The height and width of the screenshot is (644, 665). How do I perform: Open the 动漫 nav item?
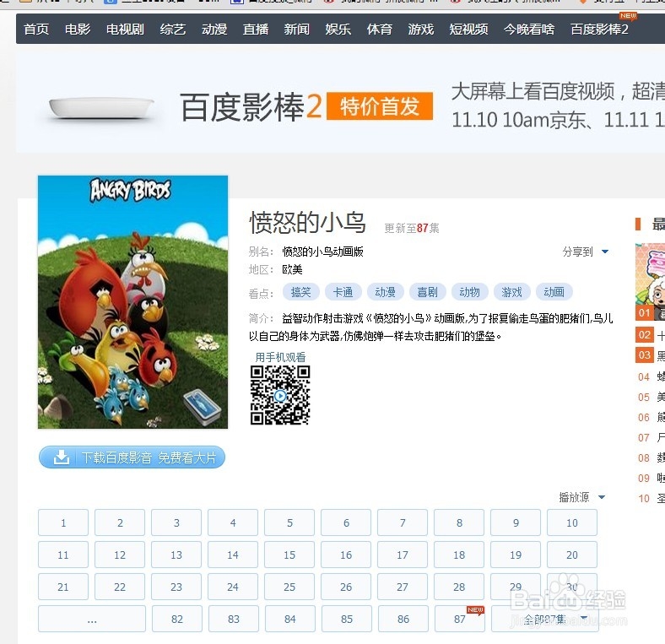click(214, 30)
